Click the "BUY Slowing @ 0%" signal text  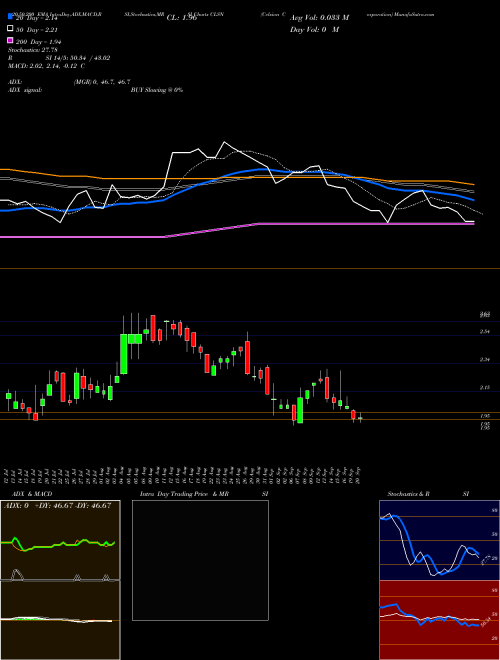click(157, 90)
